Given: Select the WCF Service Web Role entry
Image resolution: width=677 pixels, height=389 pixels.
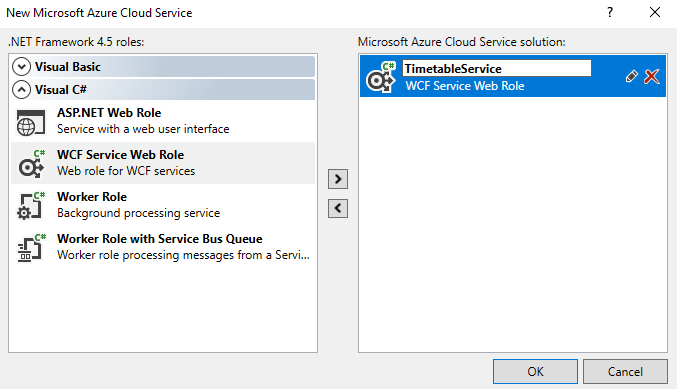Looking at the screenshot, I should pyautogui.click(x=163, y=163).
